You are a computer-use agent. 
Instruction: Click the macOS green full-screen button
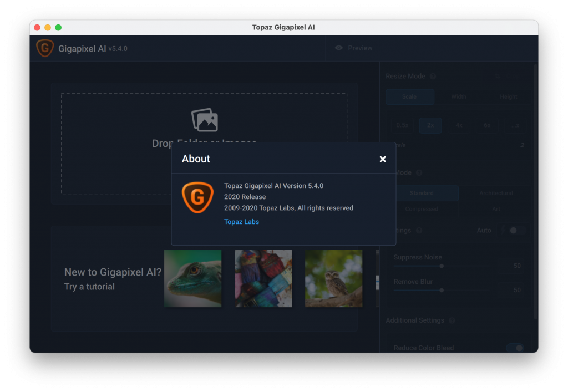(x=58, y=28)
